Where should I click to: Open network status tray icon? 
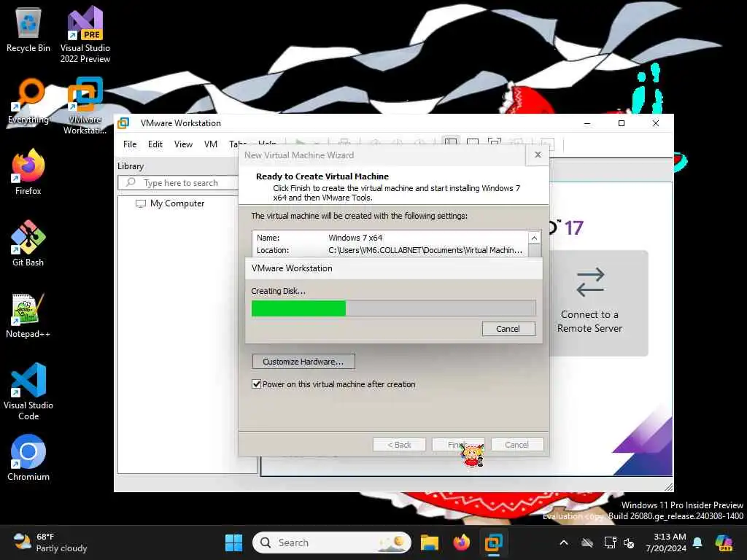611,542
